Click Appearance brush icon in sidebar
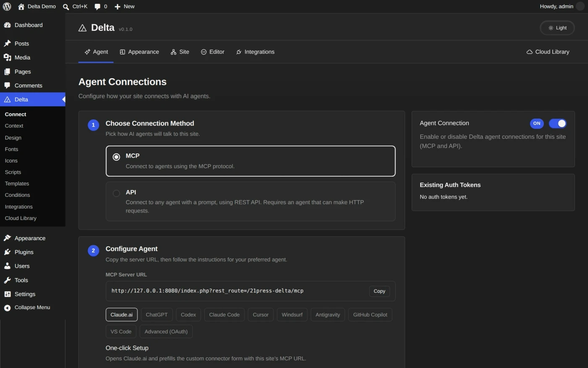This screenshot has height=368, width=588. click(7, 238)
